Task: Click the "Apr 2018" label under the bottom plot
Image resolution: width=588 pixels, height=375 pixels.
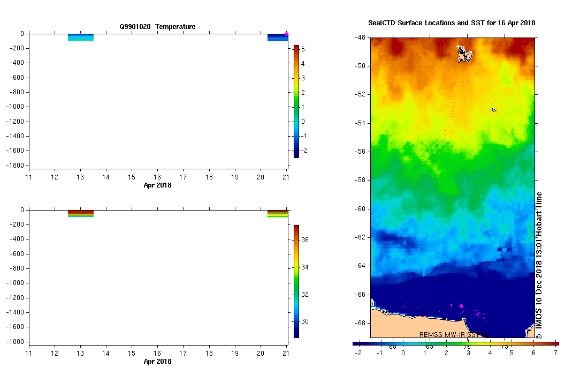Action: pyautogui.click(x=157, y=362)
